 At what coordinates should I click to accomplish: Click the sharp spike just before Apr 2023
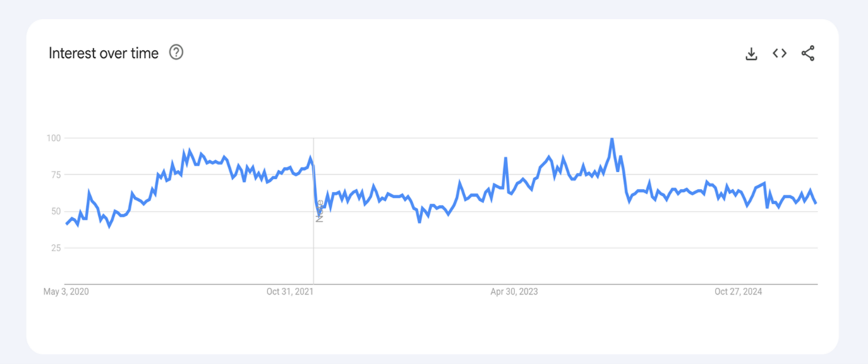(x=506, y=159)
